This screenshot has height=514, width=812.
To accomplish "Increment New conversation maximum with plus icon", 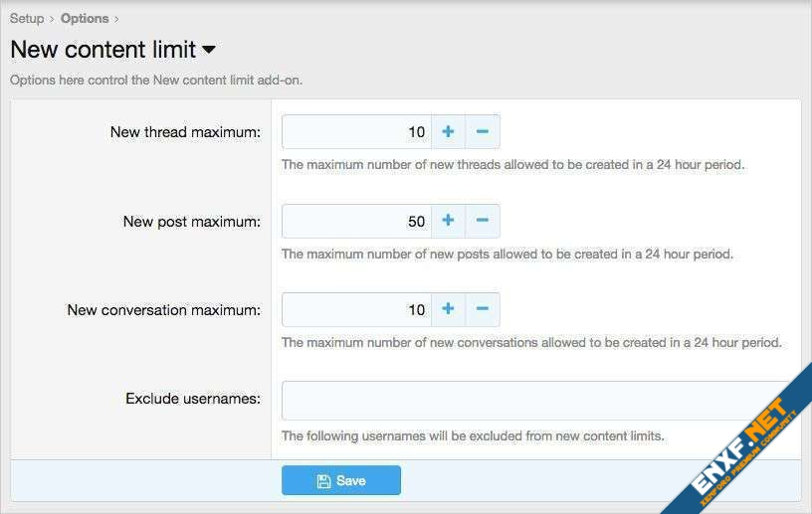I will (x=448, y=309).
